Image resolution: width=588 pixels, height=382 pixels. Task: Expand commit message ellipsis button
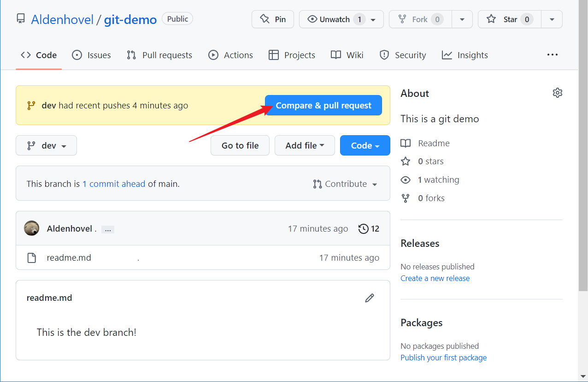(x=108, y=229)
